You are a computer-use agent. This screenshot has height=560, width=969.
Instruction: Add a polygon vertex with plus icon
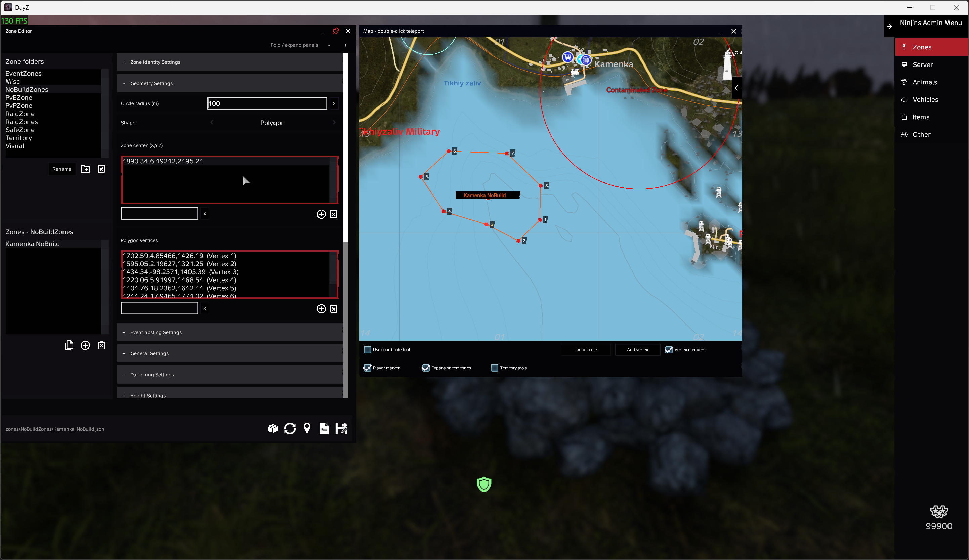[321, 309]
